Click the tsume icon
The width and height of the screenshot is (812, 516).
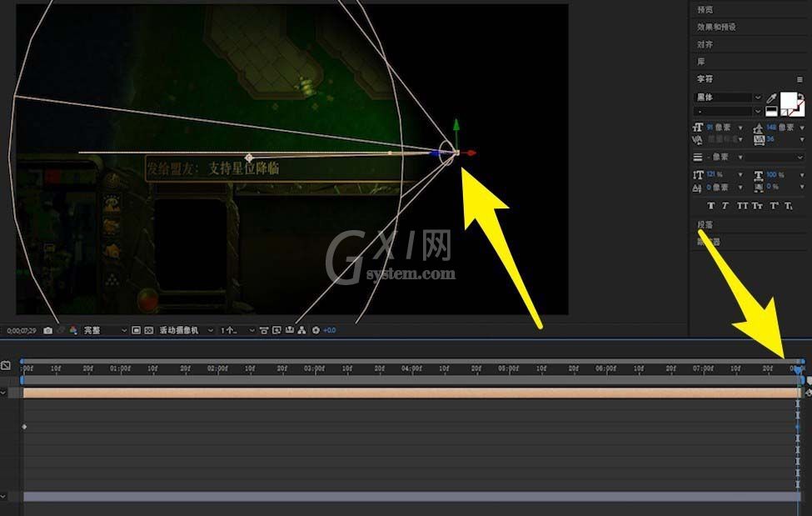point(759,188)
